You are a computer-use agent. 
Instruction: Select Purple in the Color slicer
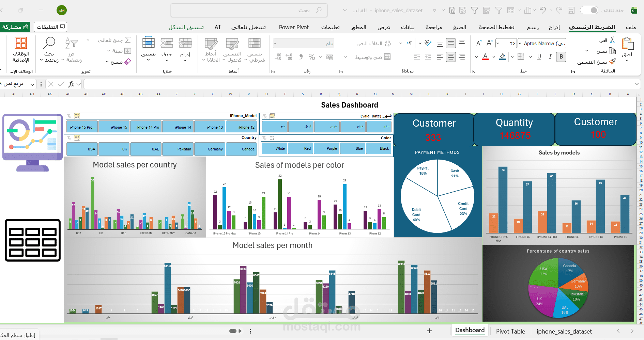[326, 148]
